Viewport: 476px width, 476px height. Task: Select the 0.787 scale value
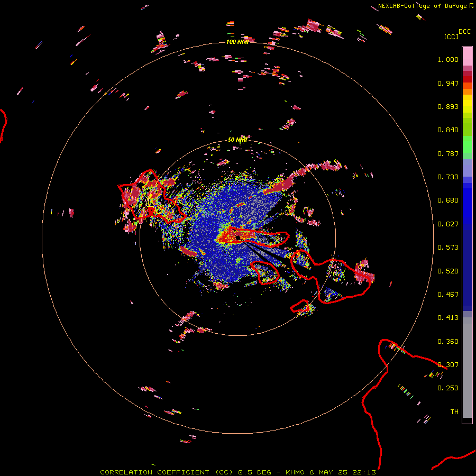click(x=448, y=153)
